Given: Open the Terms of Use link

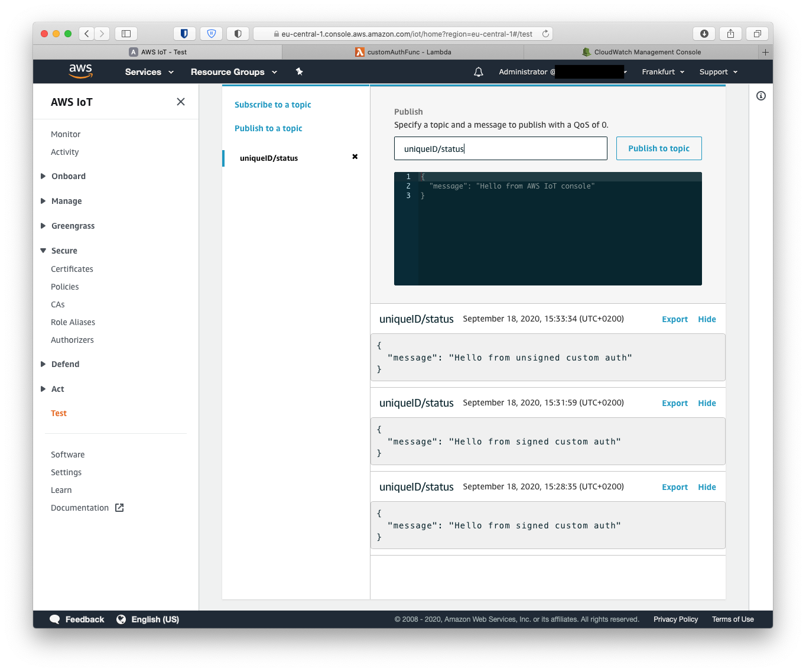Looking at the screenshot, I should 733,619.
